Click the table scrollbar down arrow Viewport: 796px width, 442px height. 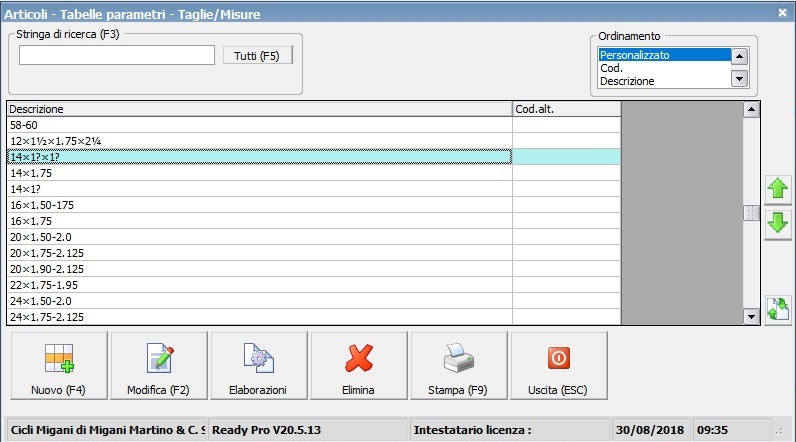pyautogui.click(x=751, y=317)
